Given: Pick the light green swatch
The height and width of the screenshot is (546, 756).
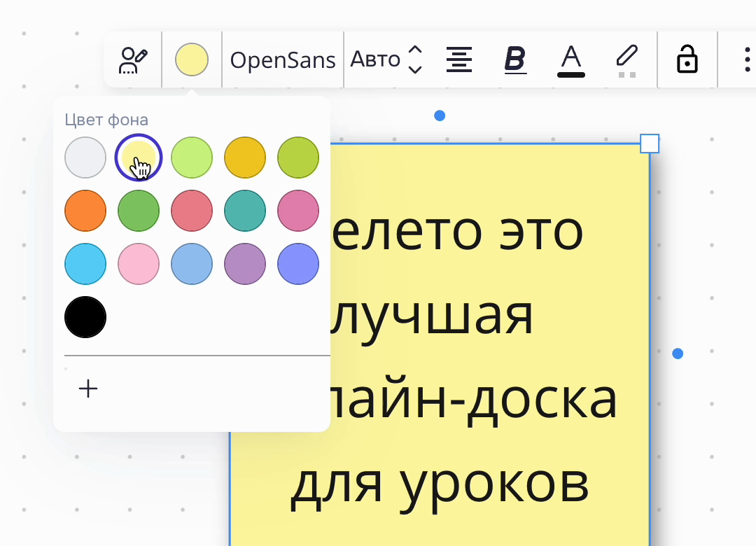Looking at the screenshot, I should 192,157.
